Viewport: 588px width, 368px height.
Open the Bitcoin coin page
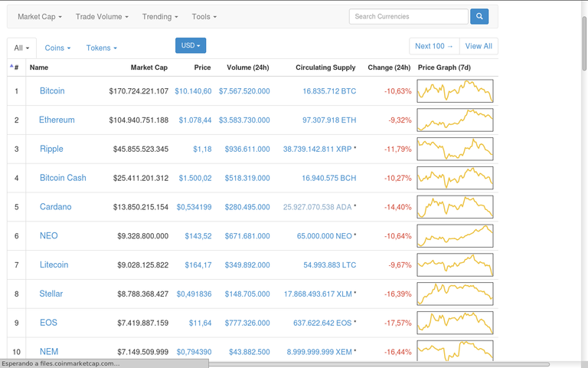[x=52, y=91]
